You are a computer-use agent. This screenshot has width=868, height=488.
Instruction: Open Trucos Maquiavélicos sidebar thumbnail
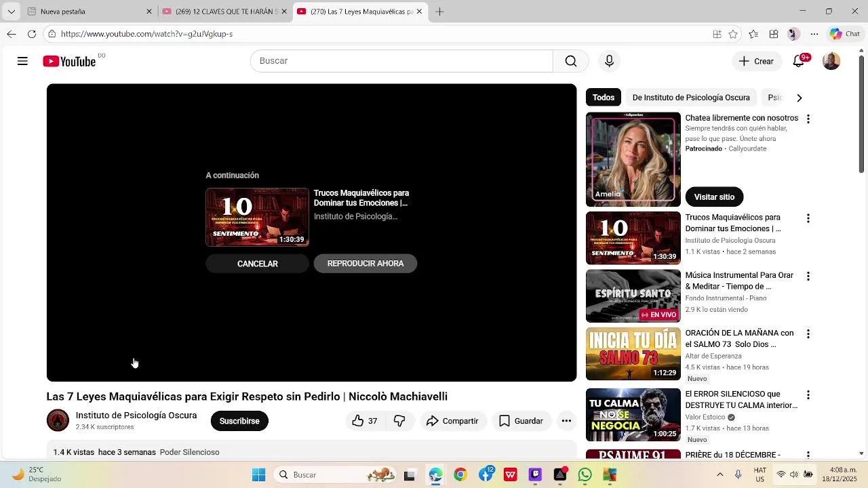(633, 238)
